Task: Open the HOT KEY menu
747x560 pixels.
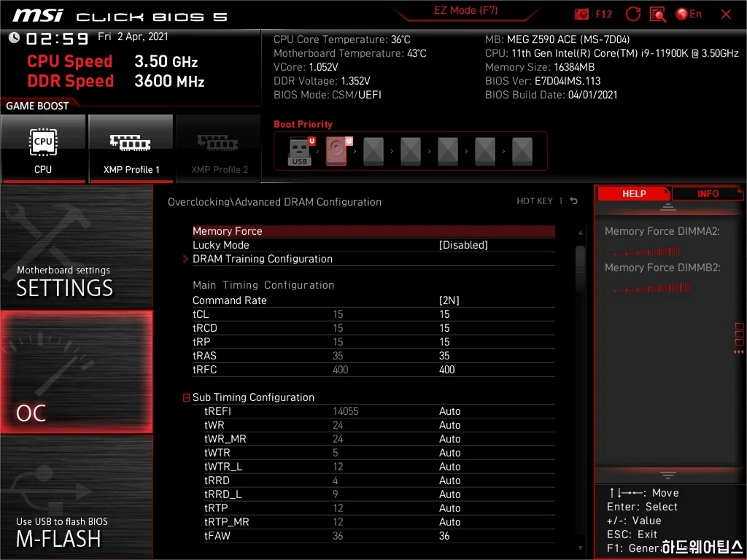Action: (x=535, y=201)
